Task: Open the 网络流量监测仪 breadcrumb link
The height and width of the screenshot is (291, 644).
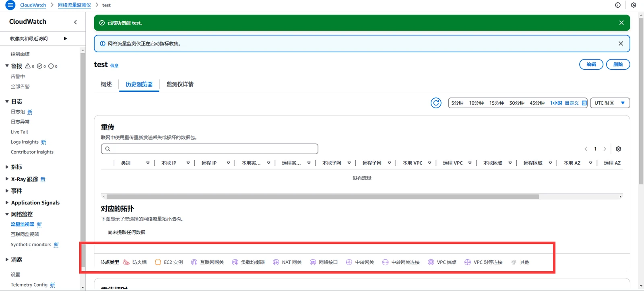Action: coord(74,5)
